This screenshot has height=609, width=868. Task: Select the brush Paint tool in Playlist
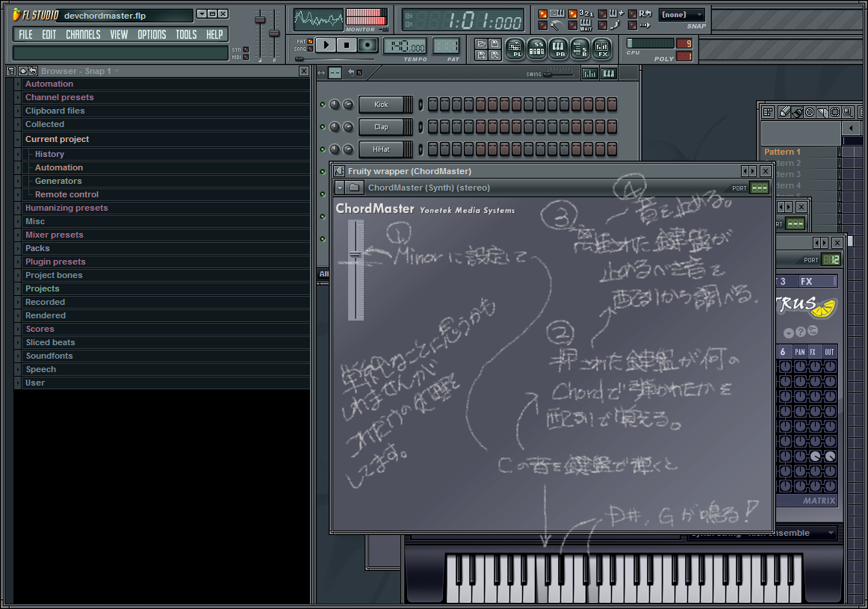click(x=797, y=112)
